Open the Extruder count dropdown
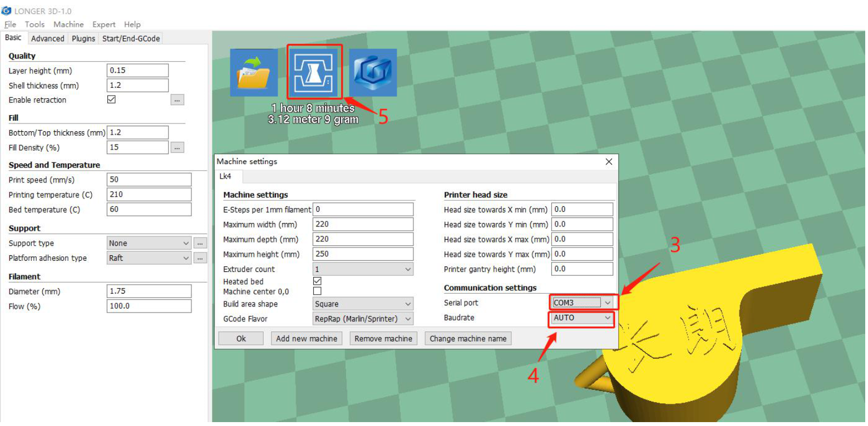Screen dimensions: 868x426 [x=363, y=269]
